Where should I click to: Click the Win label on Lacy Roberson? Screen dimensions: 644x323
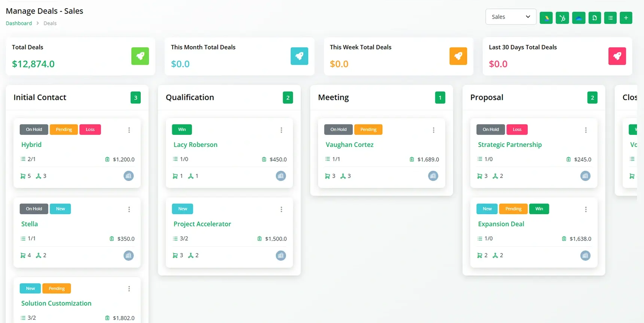click(x=182, y=130)
